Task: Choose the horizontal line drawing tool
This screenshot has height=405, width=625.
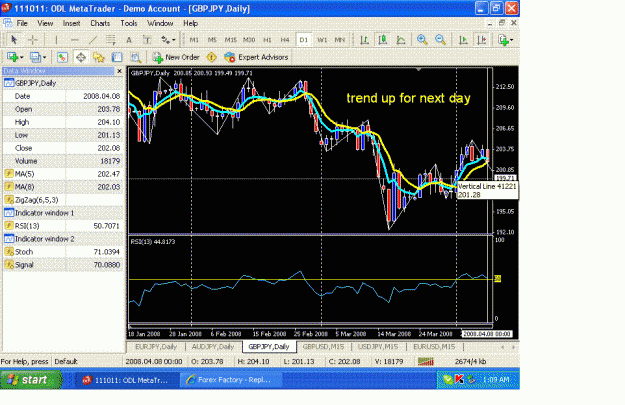Action: coord(74,40)
